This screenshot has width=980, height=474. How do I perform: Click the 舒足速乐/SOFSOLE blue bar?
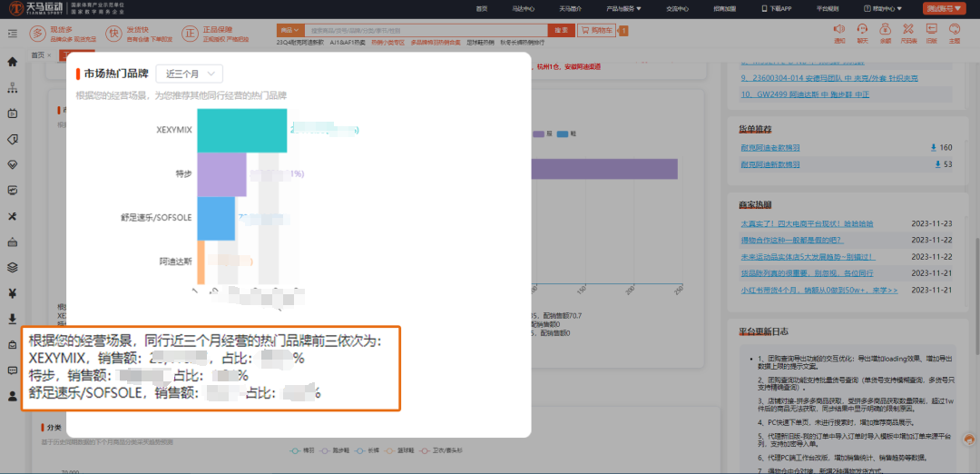pos(216,218)
